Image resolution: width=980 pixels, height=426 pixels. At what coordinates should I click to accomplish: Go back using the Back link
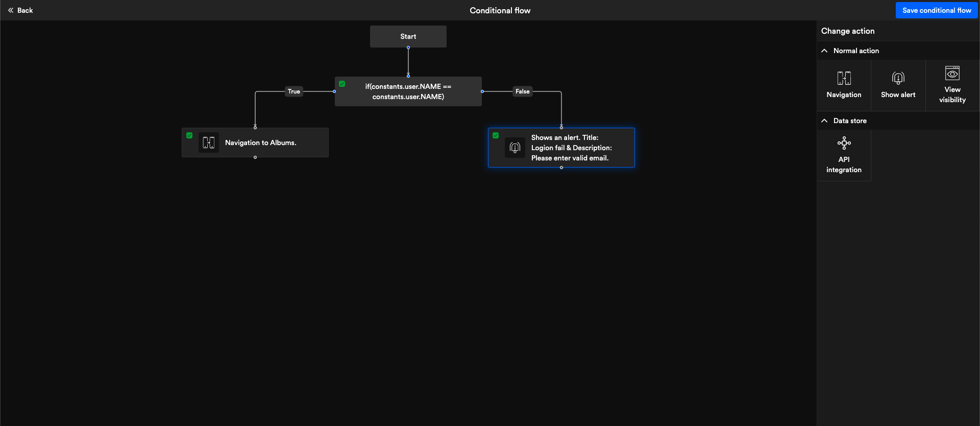pyautogui.click(x=25, y=10)
